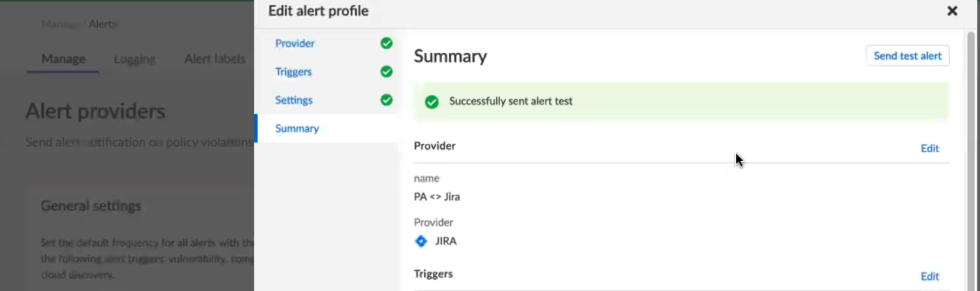Viewport: 980px width, 291px height.
Task: Click the 'Successfully sent alert test' message
Action: point(510,101)
